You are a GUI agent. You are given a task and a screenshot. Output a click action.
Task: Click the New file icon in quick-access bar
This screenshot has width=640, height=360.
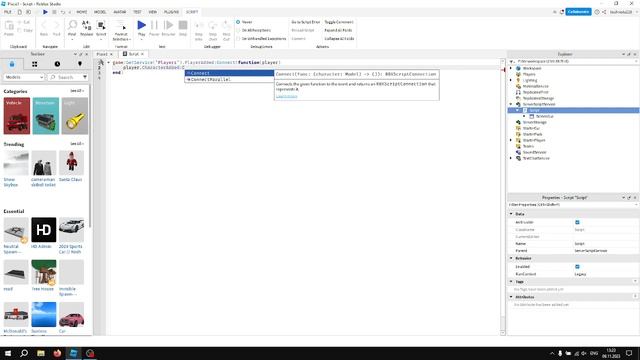[x=19, y=12]
